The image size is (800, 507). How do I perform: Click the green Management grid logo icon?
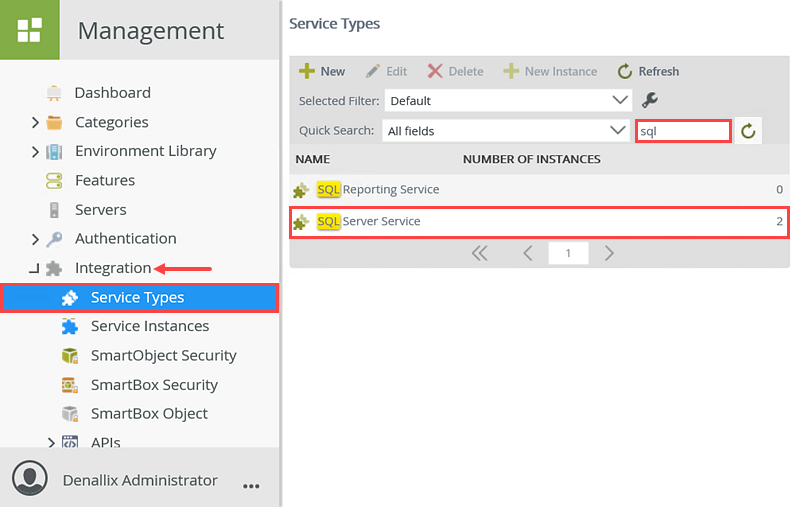(x=30, y=30)
